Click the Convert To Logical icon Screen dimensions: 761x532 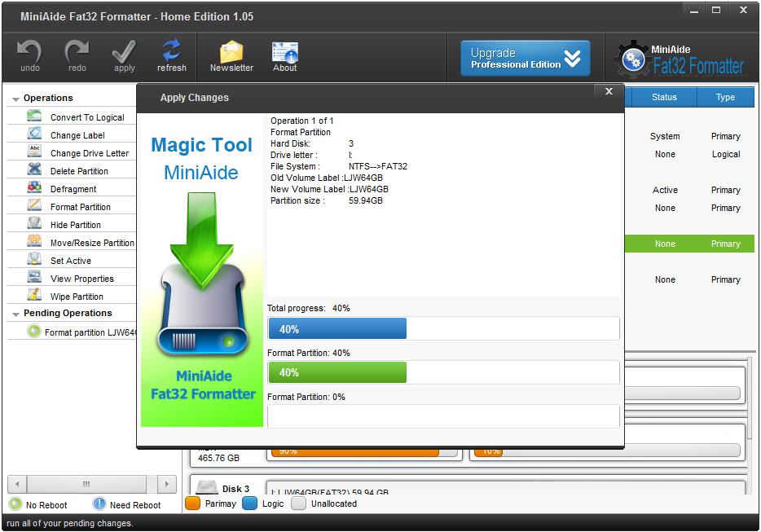click(34, 116)
